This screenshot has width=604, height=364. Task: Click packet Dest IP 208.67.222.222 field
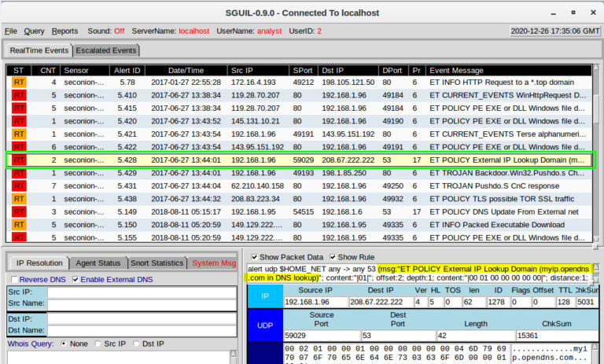click(381, 302)
